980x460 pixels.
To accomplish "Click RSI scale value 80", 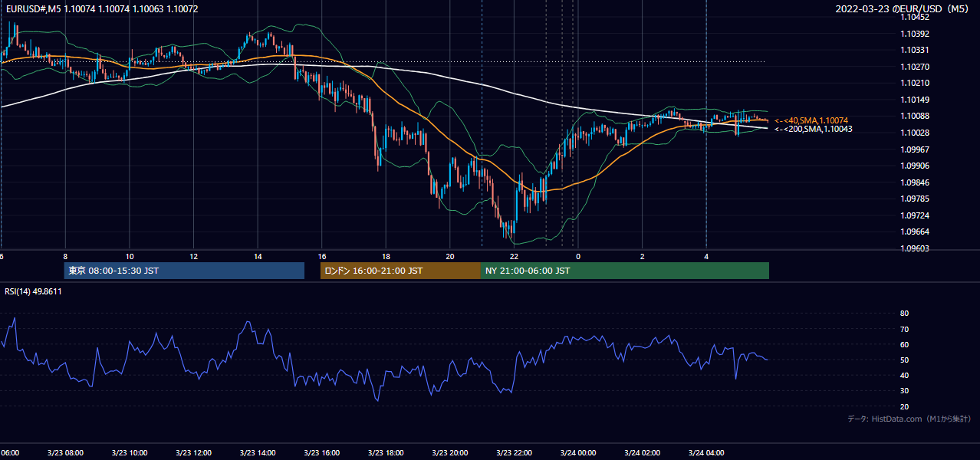I will pyautogui.click(x=904, y=314).
